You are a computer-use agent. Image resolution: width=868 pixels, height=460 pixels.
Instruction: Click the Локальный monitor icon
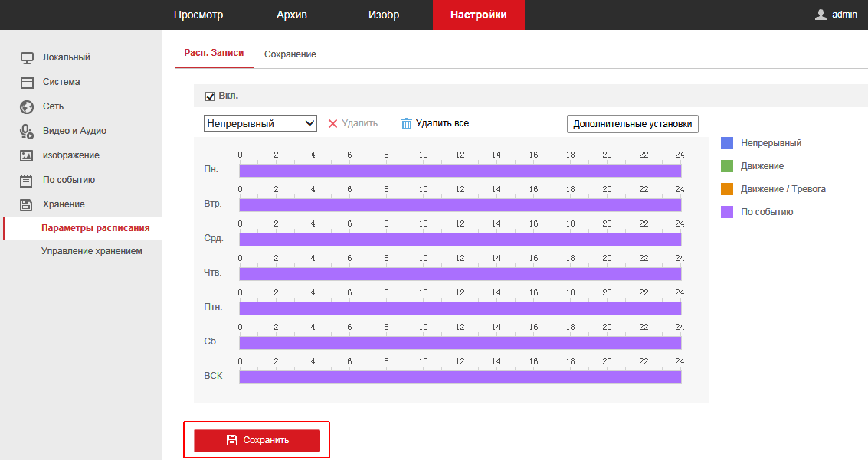(x=27, y=57)
